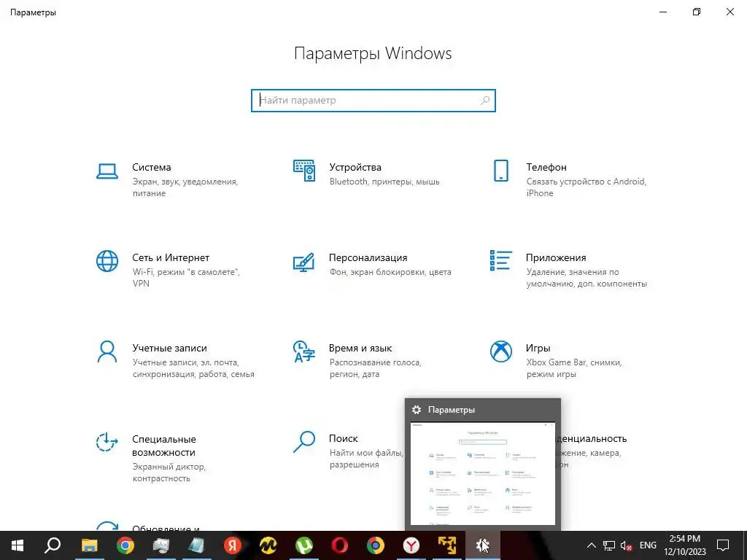The image size is (747, 560).
Task: Click 'Игры' heading
Action: (538, 348)
